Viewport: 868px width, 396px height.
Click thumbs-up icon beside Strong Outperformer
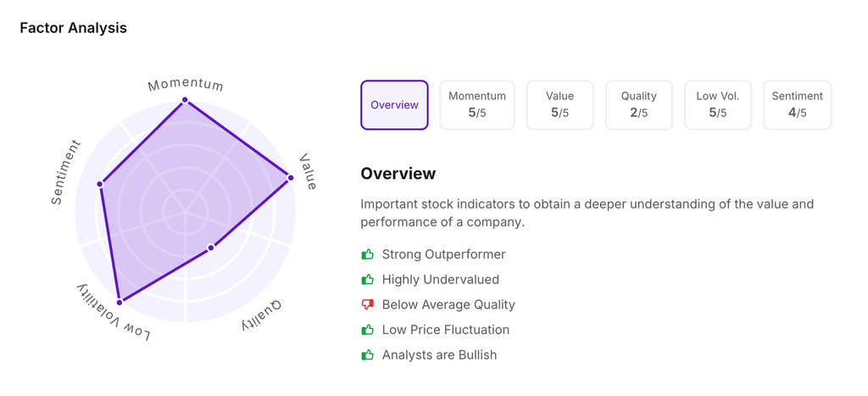click(x=367, y=254)
